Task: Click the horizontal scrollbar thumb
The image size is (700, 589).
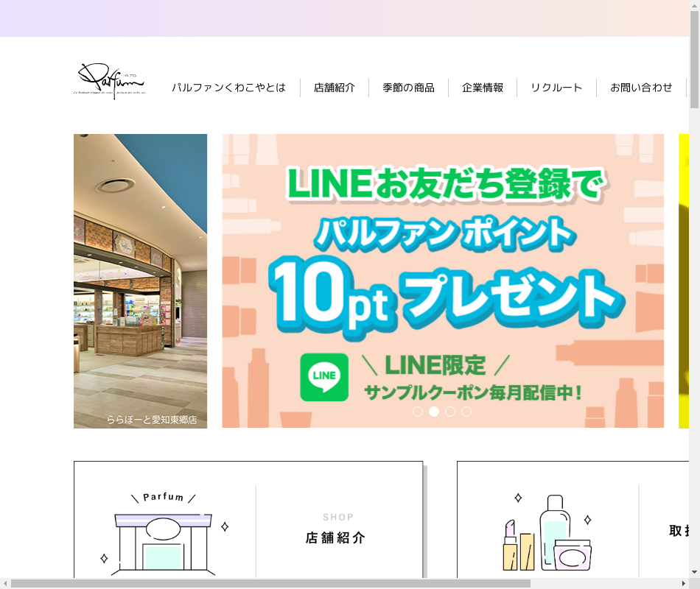Action: click(270, 584)
